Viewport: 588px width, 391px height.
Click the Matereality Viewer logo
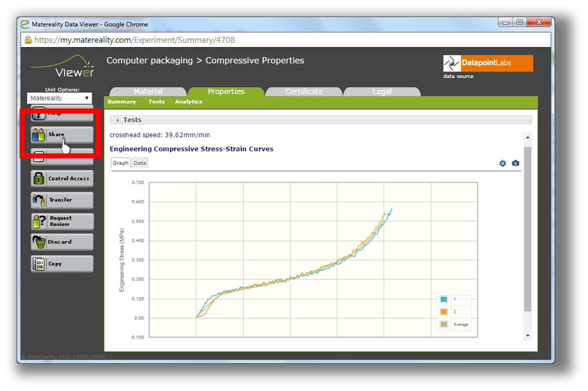tap(63, 66)
